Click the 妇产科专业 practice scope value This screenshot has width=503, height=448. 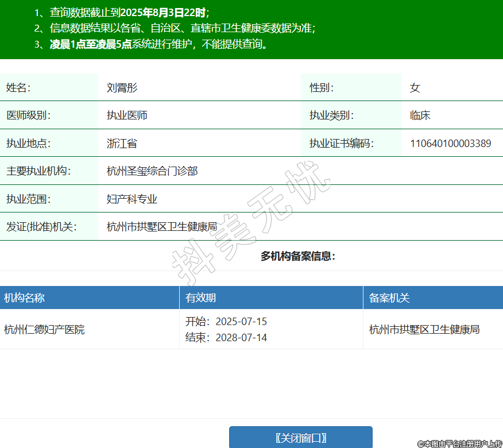[x=132, y=199]
